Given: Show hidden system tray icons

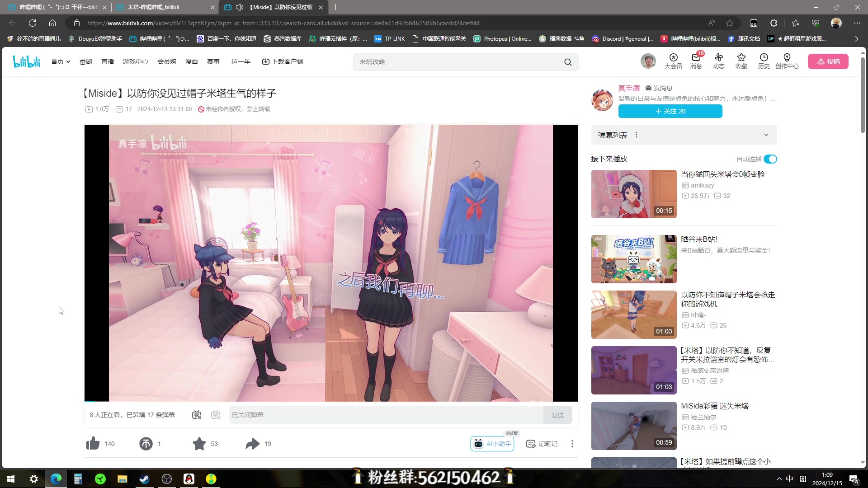Looking at the screenshot, I should point(779,479).
